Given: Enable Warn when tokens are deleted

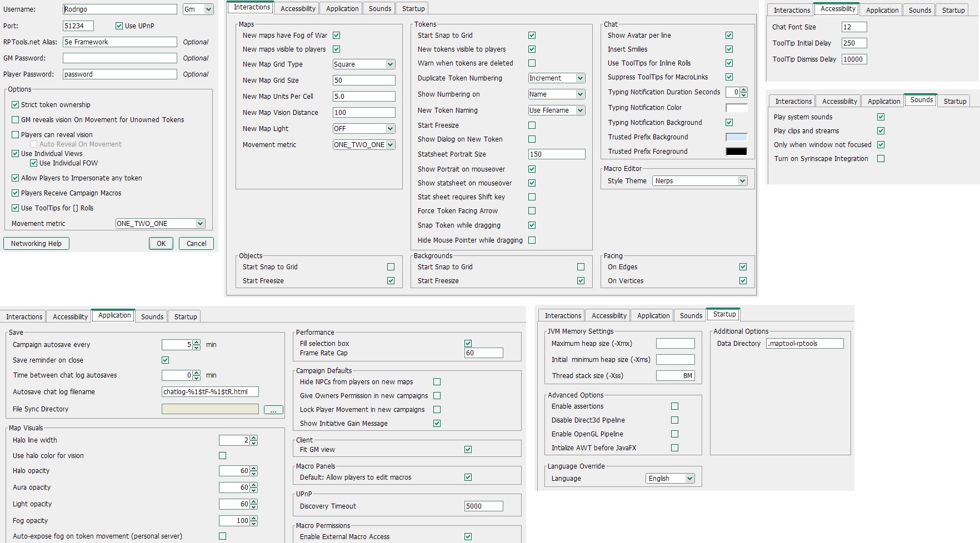Looking at the screenshot, I should 532,63.
